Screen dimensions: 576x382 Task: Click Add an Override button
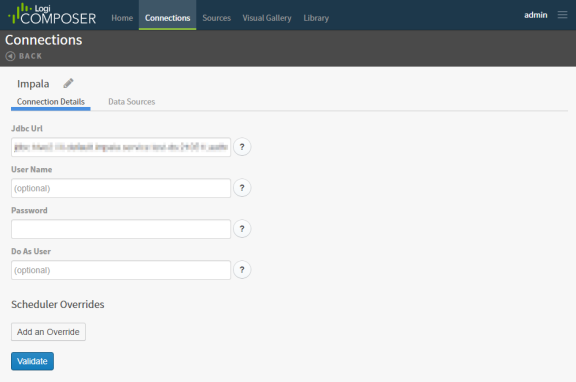[48, 332]
